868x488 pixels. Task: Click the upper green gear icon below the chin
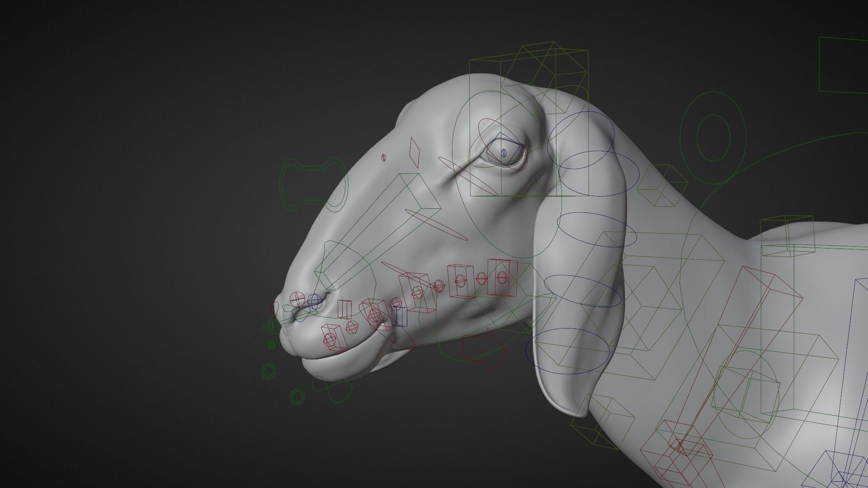(x=269, y=371)
